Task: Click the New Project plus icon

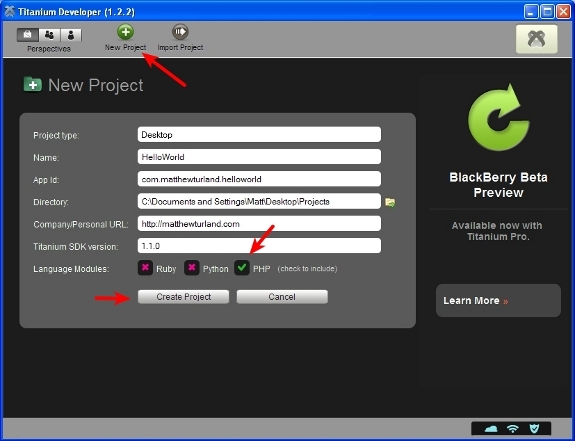Action: pos(125,32)
